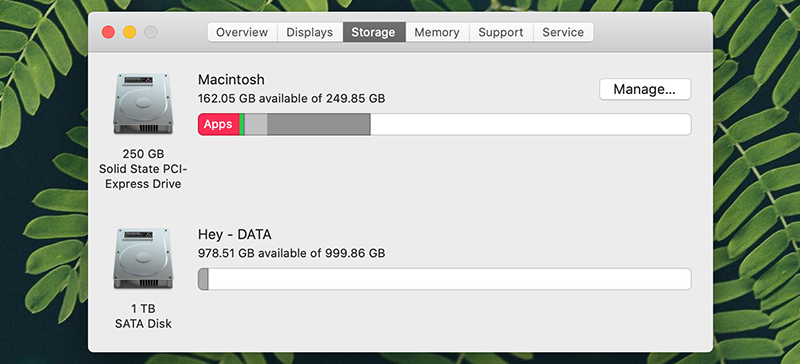Switch to the Service tab

click(563, 32)
